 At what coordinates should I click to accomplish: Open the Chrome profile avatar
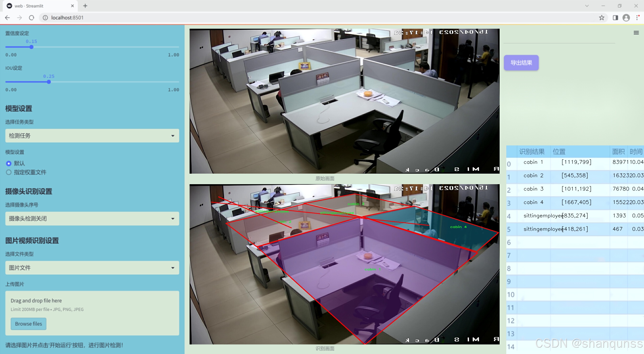(626, 18)
